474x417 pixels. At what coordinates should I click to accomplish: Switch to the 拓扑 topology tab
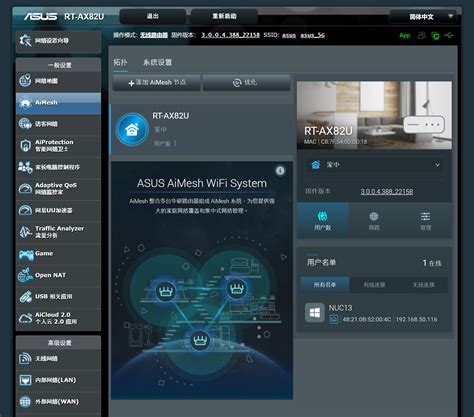120,62
